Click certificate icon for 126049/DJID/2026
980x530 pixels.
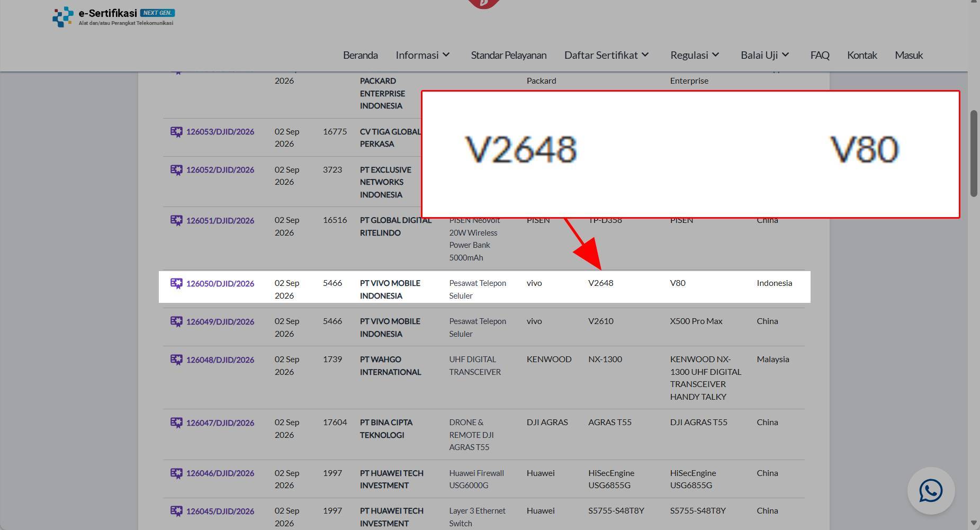point(176,321)
